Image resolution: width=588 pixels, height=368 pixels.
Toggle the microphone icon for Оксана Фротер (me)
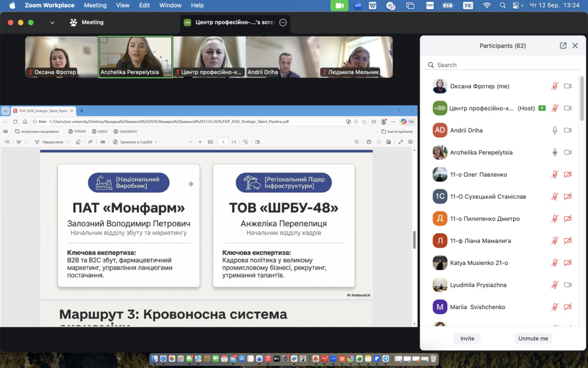click(555, 86)
